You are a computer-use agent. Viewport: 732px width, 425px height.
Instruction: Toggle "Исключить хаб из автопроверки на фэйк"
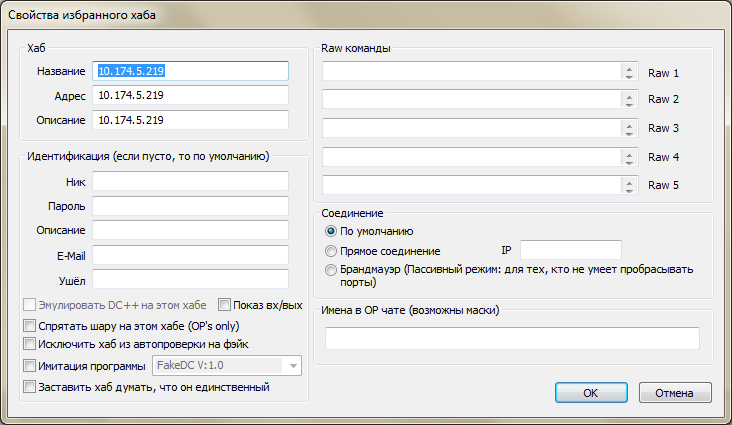pyautogui.click(x=29, y=346)
